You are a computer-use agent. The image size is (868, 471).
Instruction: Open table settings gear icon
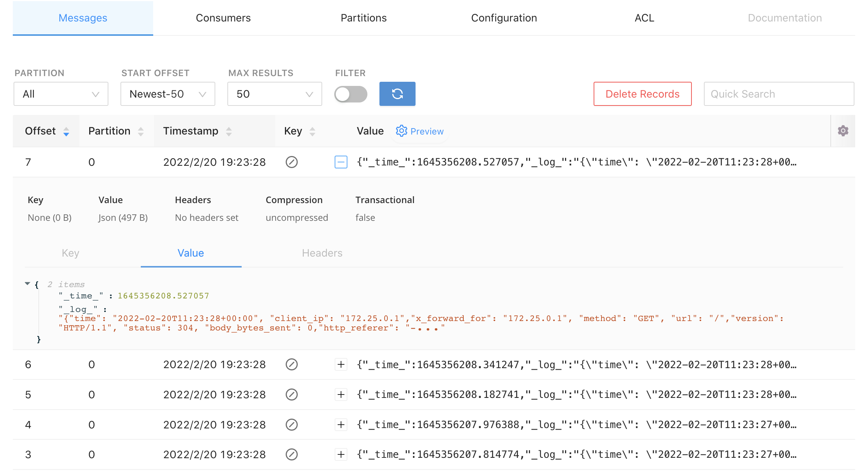[843, 131]
